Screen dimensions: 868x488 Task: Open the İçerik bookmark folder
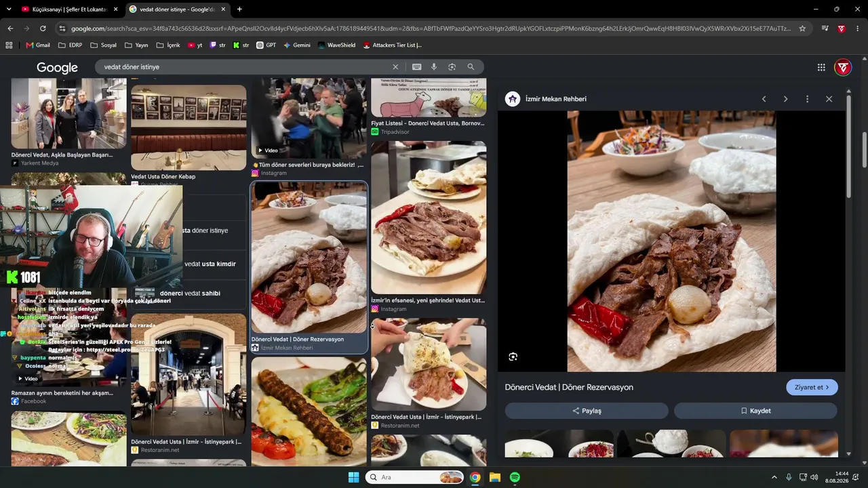[x=168, y=45]
